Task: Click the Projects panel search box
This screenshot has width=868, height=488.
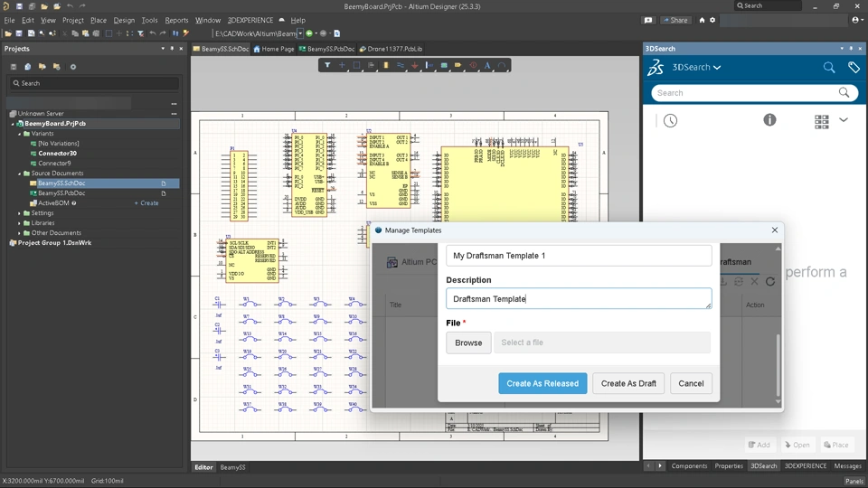Action: coord(94,83)
